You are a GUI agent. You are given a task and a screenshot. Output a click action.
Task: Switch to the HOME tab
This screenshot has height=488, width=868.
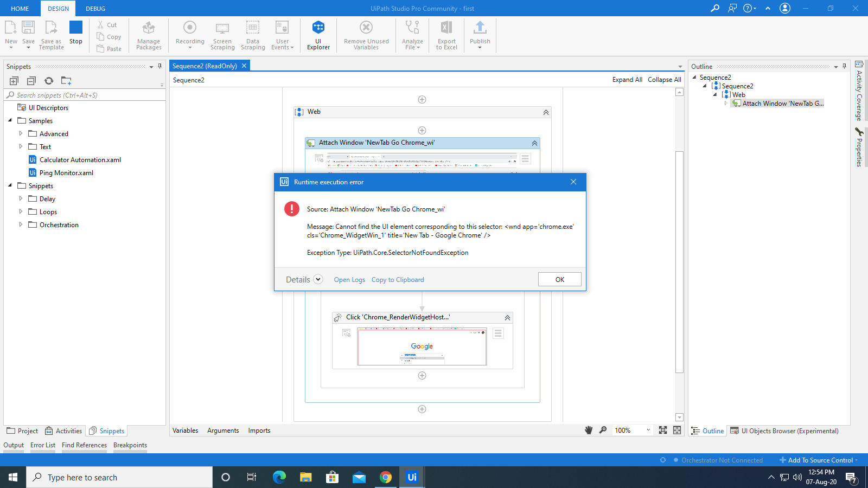click(x=20, y=9)
